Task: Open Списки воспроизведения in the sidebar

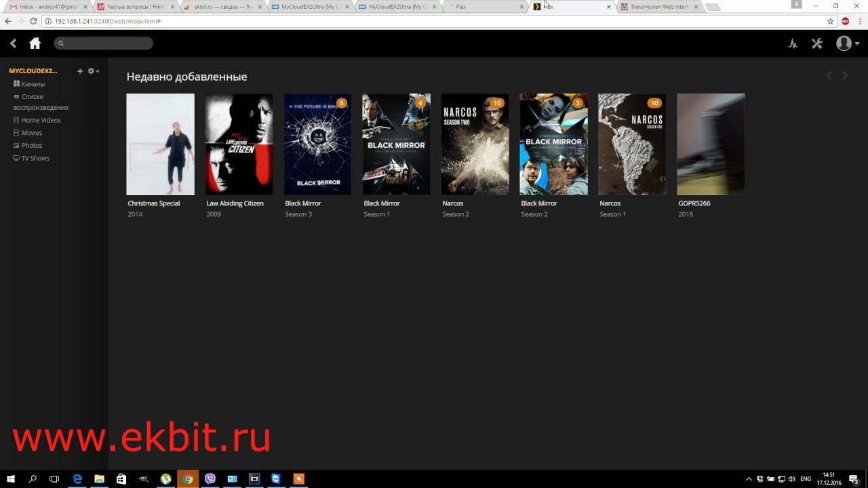Action: point(41,102)
